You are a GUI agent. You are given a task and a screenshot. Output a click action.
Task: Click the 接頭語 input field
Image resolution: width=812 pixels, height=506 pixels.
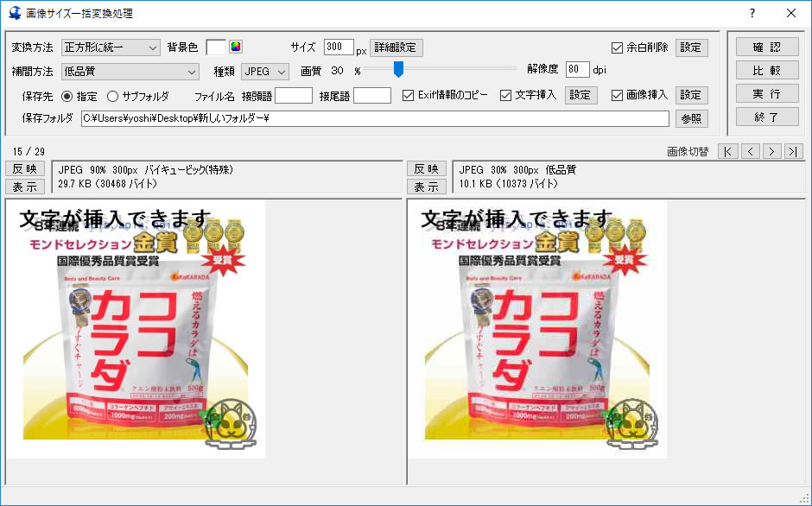(294, 96)
